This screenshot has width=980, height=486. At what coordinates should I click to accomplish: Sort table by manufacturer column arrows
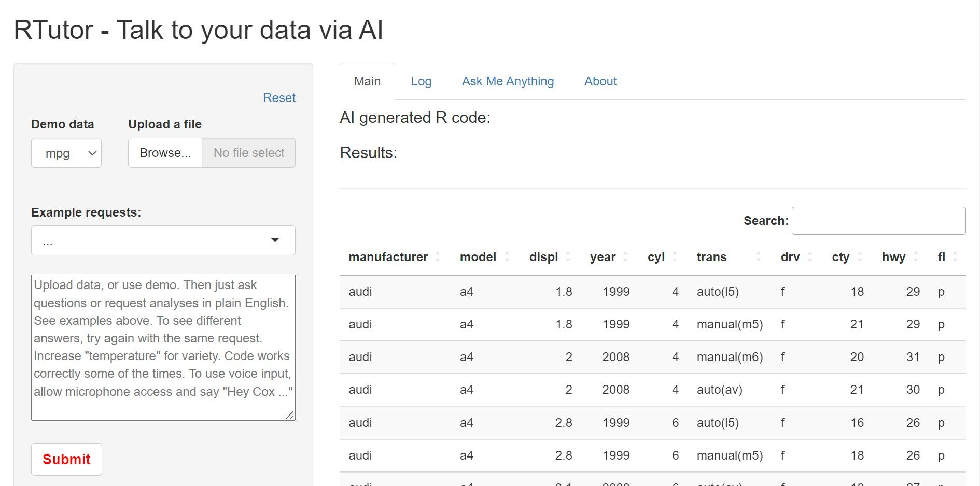point(438,257)
